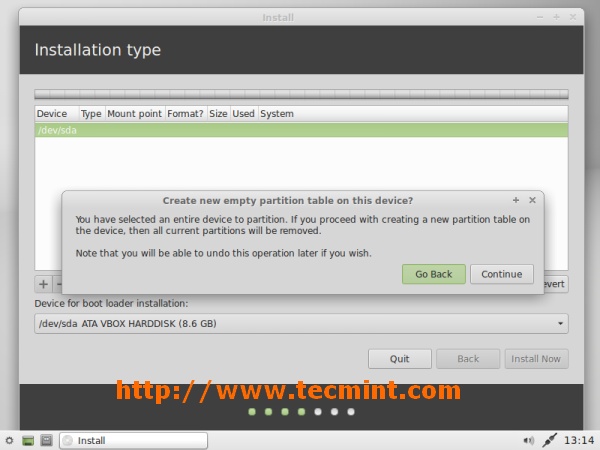The image size is (600, 450).
Task: Click the Used column header
Action: [x=244, y=114]
